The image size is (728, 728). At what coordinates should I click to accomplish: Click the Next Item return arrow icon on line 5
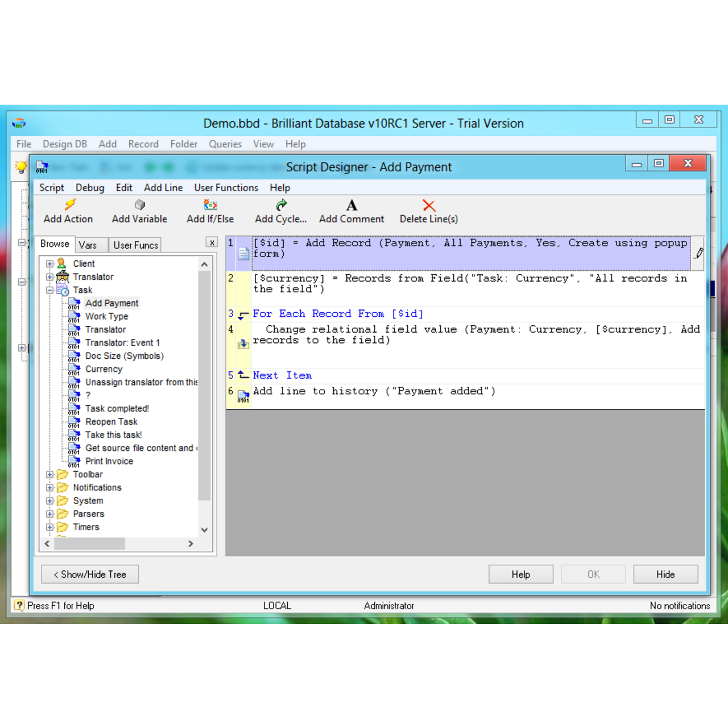pyautogui.click(x=243, y=375)
